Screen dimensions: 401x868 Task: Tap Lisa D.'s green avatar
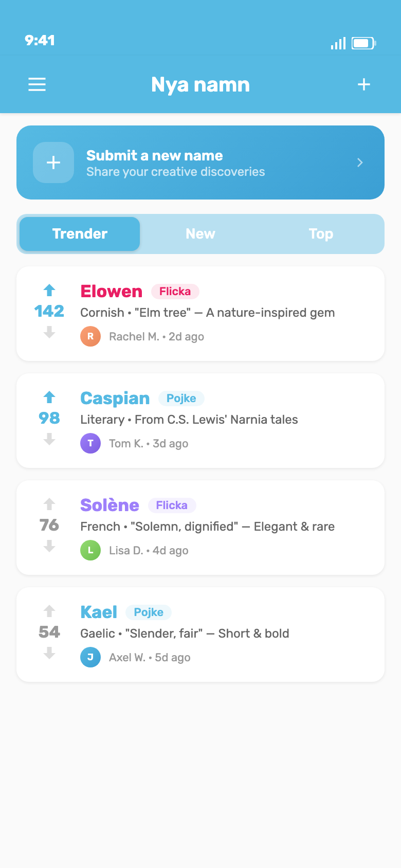click(90, 550)
